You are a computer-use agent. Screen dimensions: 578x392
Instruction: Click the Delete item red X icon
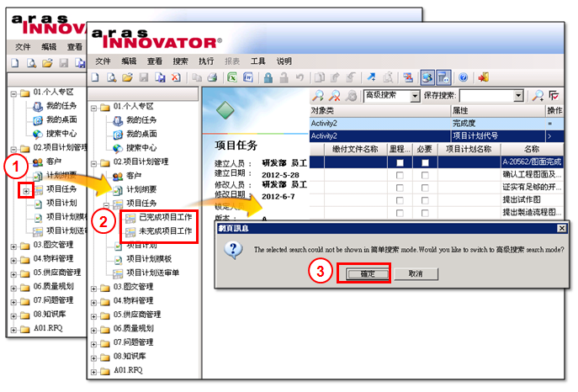point(176,77)
